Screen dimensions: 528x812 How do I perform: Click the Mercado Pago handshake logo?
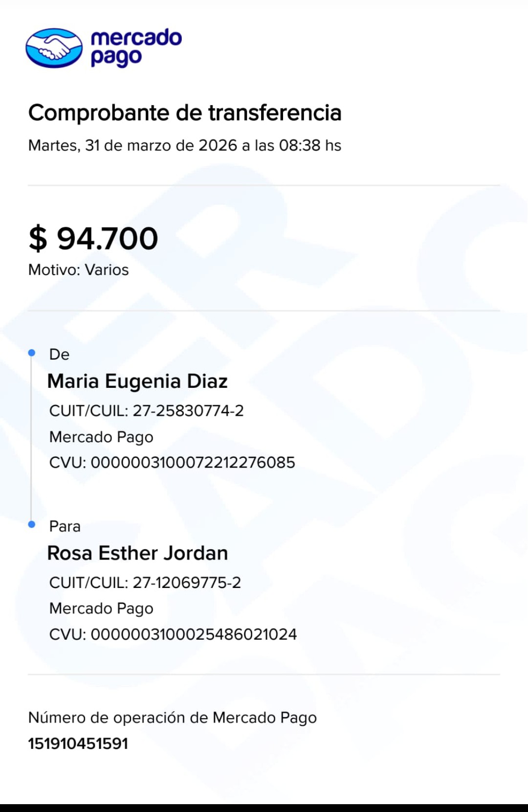tap(54, 48)
